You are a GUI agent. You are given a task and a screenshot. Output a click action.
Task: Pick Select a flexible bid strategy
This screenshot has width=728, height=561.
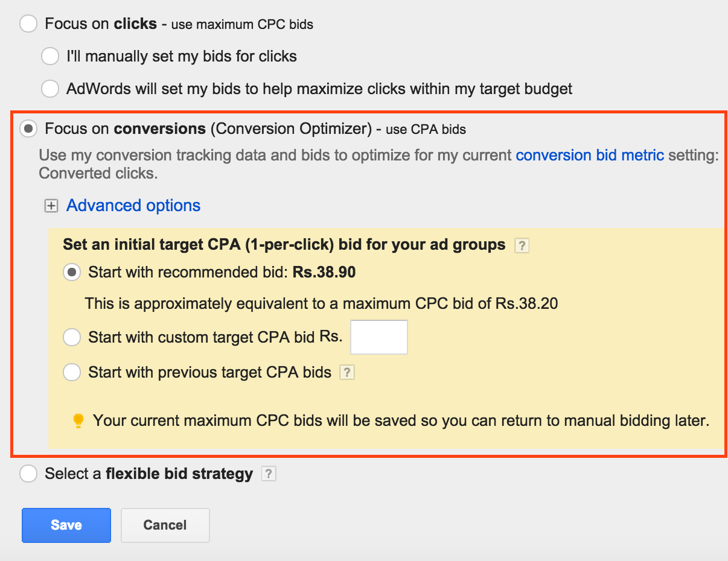point(28,474)
